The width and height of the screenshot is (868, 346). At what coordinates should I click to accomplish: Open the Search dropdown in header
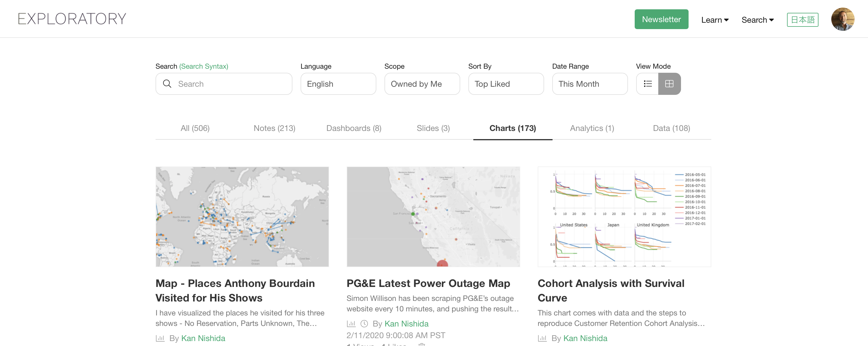pyautogui.click(x=758, y=20)
